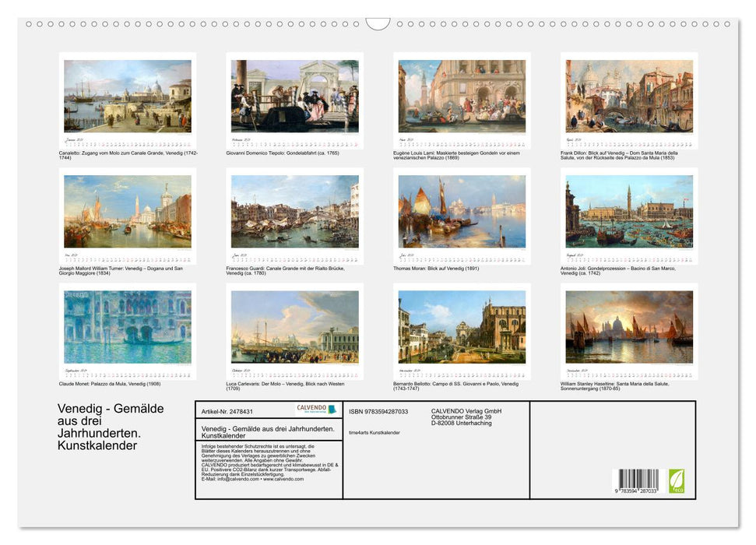Click the Frank Dillon painting thumbnail

pyautogui.click(x=629, y=96)
